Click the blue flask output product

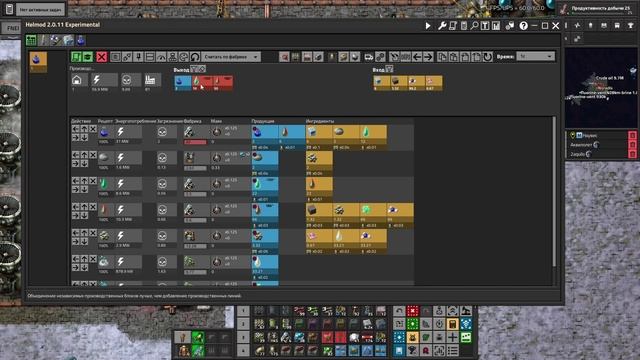(182, 82)
